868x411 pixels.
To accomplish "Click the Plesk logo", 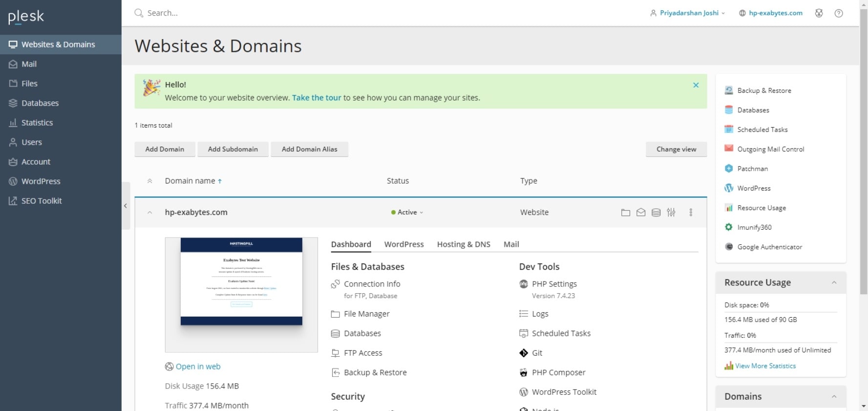I will [x=26, y=17].
